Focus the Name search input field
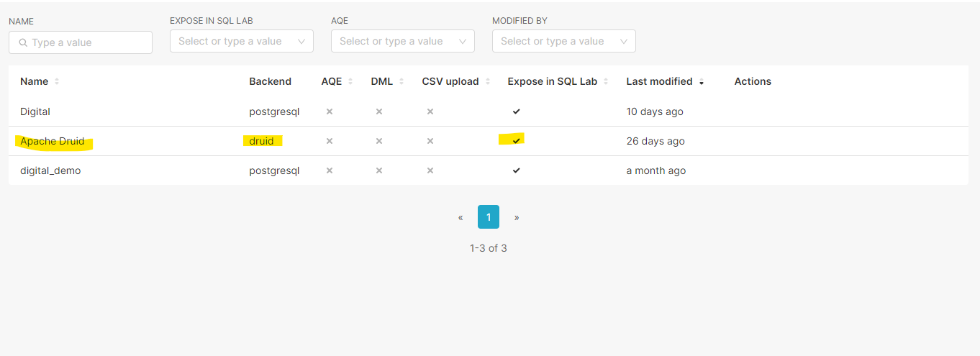 pyautogui.click(x=88, y=42)
